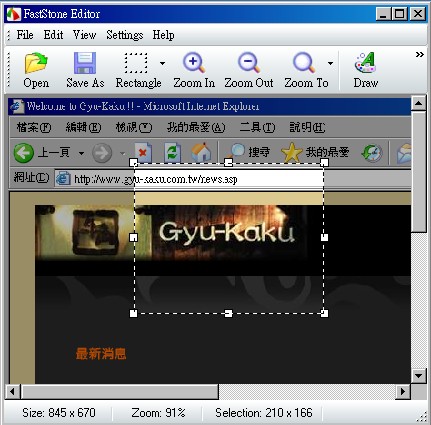Viewport: 431px width, 425px height.
Task: Click the Selection: 210 x 166 status text
Action: 264,413
